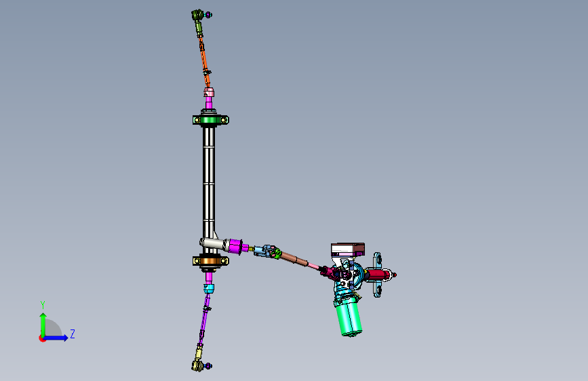Select the red steering column end shaft
588x381 pixels.
tap(380, 275)
